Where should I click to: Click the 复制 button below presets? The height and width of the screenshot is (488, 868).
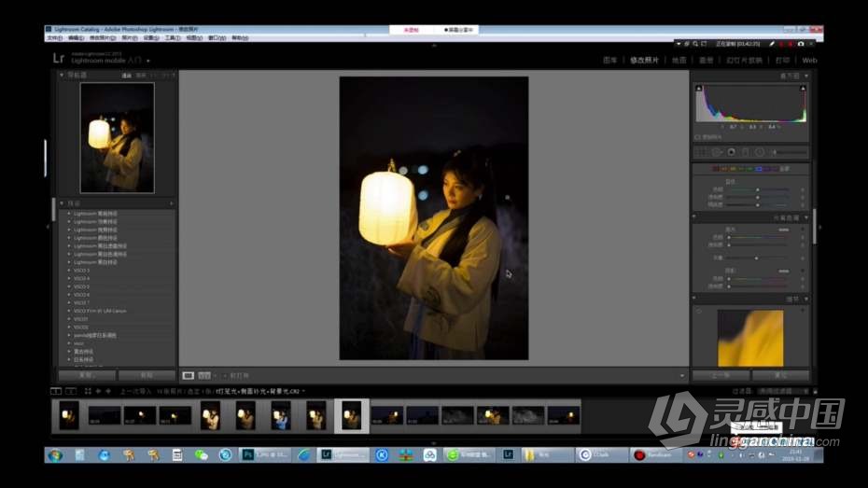tap(87, 375)
